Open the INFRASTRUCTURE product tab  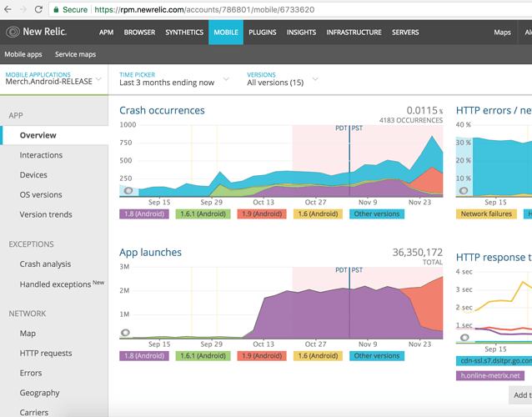[x=354, y=33]
